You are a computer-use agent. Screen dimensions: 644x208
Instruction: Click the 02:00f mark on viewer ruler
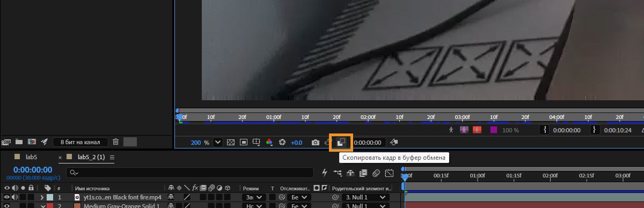[x=368, y=117]
